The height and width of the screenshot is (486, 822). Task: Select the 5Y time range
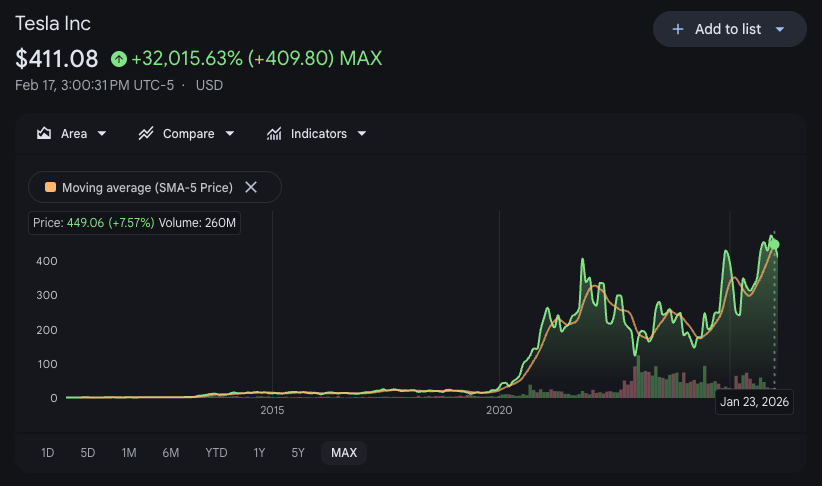pyautogui.click(x=298, y=452)
